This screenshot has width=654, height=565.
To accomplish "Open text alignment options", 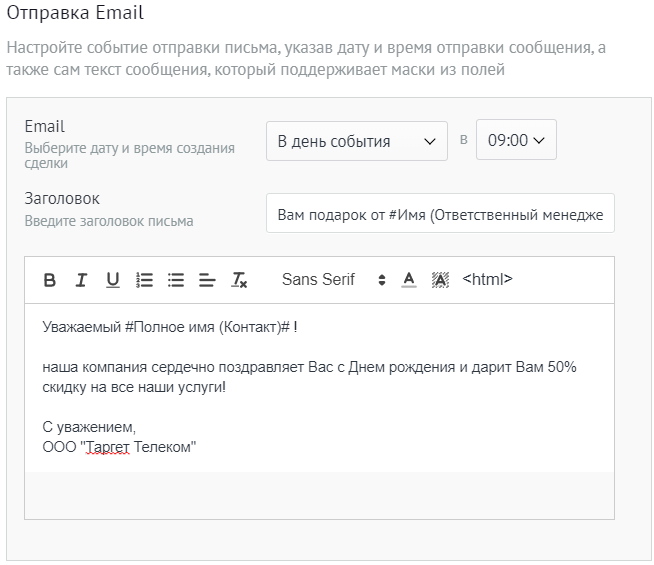I will coord(207,280).
